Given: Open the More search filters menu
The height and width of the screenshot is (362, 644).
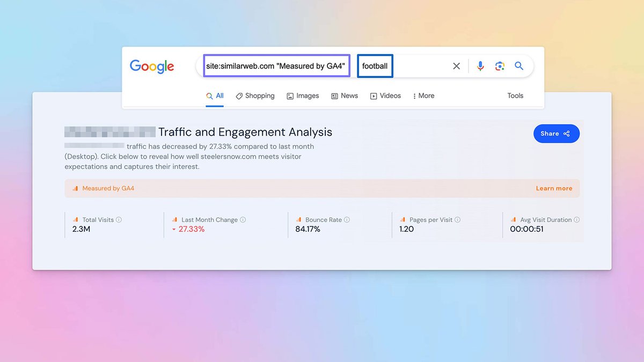Looking at the screenshot, I should click(x=423, y=95).
